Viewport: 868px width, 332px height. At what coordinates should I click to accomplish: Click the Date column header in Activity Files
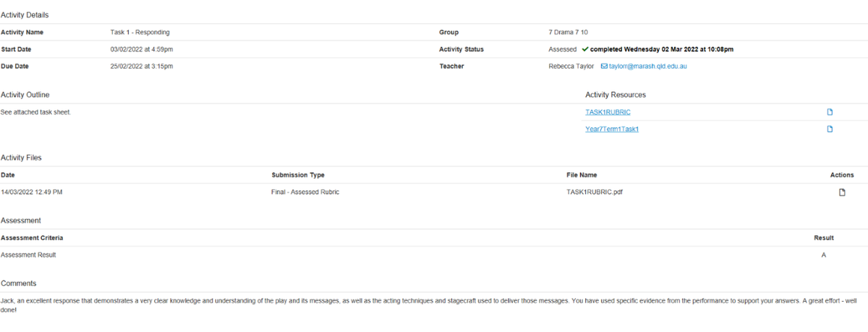(8, 175)
